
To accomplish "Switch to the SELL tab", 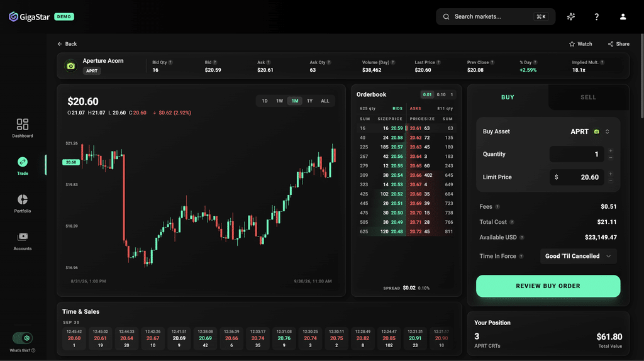I will coord(588,97).
